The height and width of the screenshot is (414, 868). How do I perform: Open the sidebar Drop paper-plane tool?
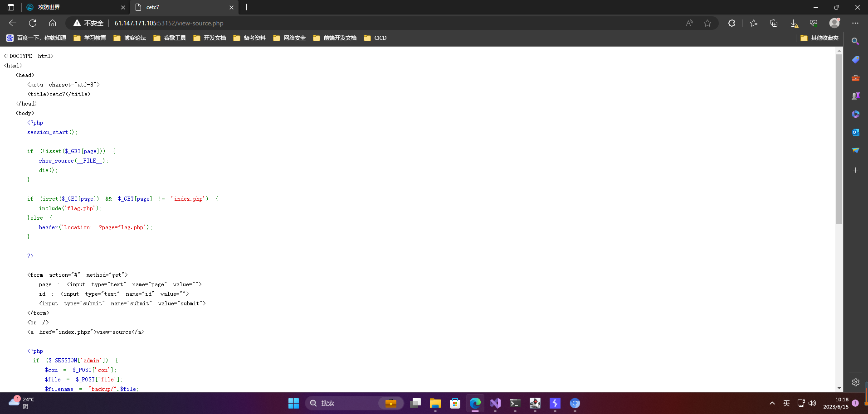click(x=855, y=150)
